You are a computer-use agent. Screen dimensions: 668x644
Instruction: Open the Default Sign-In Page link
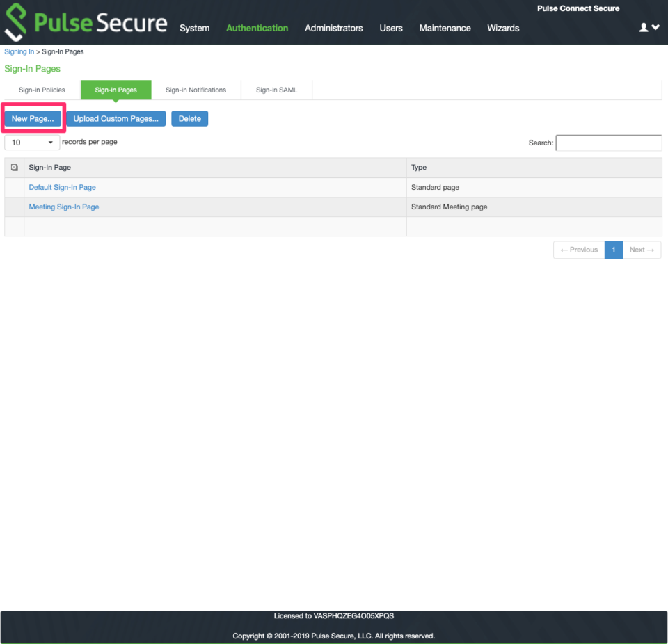pos(62,187)
